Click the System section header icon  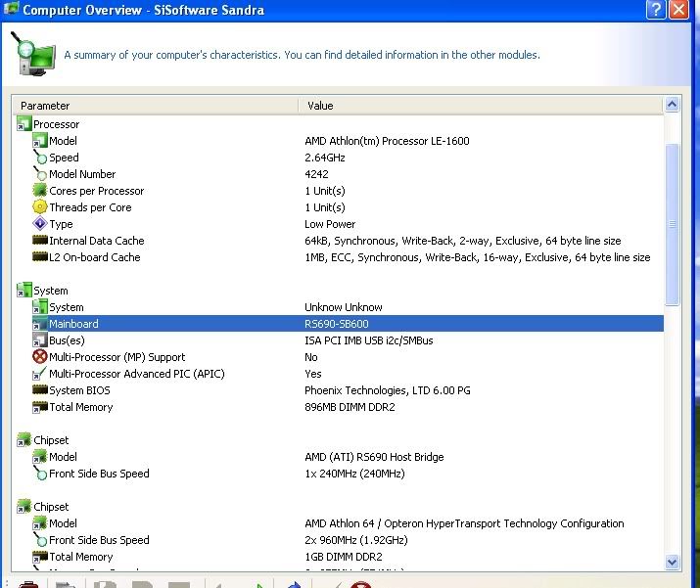[24, 291]
